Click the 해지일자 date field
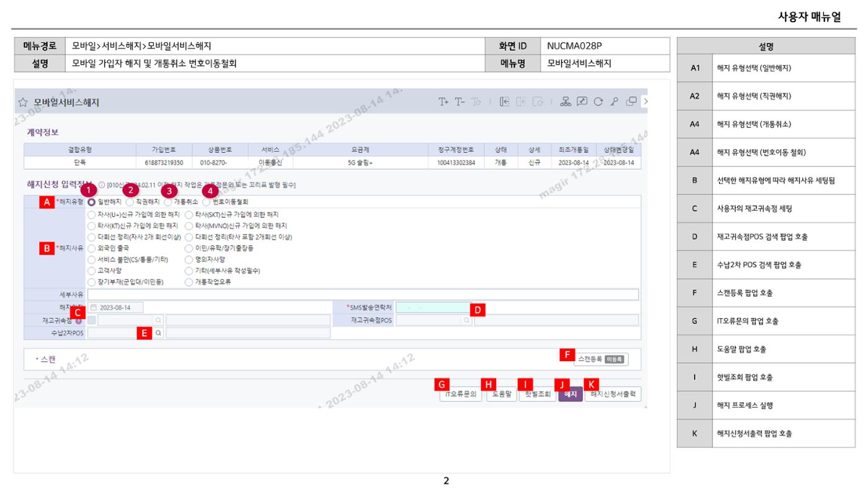This screenshot has width=868, height=489. coord(115,307)
